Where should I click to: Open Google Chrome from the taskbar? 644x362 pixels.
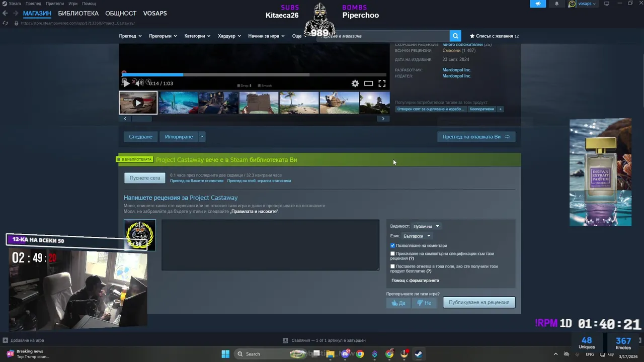[360, 354]
